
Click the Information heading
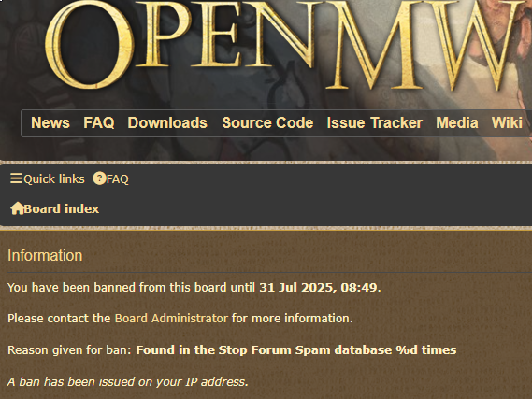point(45,256)
